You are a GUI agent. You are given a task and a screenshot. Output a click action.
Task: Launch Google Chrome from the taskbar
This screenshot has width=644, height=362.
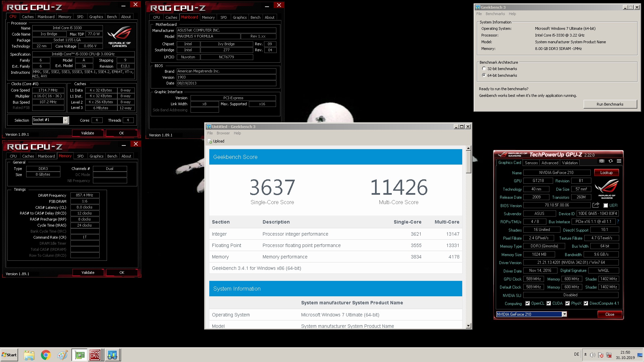[46, 355]
